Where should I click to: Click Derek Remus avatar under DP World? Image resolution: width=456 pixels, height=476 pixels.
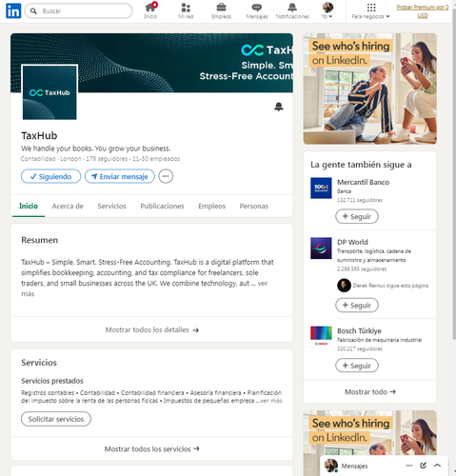344,286
